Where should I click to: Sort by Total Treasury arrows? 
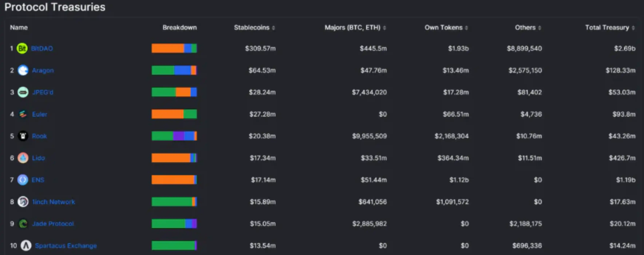tap(633, 28)
